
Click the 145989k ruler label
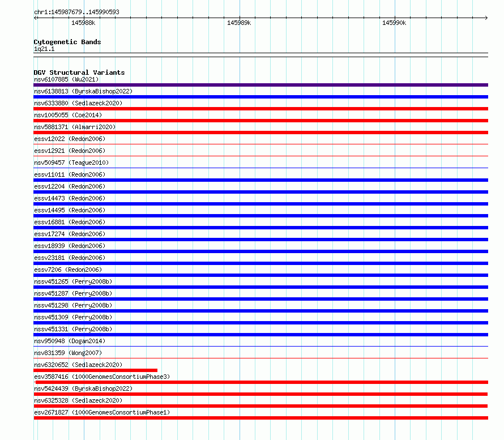pyautogui.click(x=239, y=23)
